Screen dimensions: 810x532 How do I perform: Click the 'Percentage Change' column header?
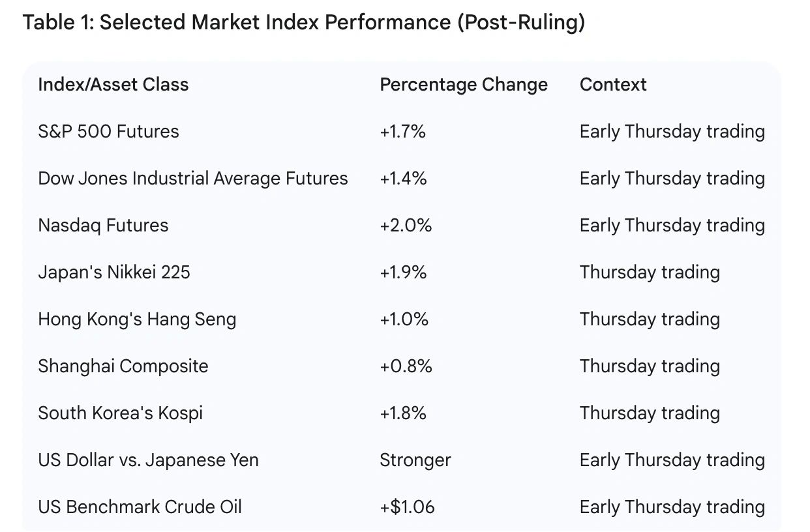464,85
